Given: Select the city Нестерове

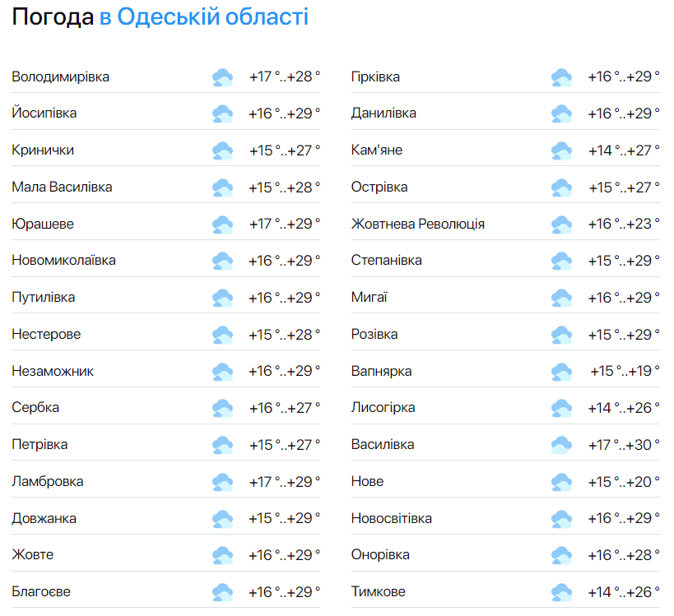Looking at the screenshot, I should pos(48,334).
